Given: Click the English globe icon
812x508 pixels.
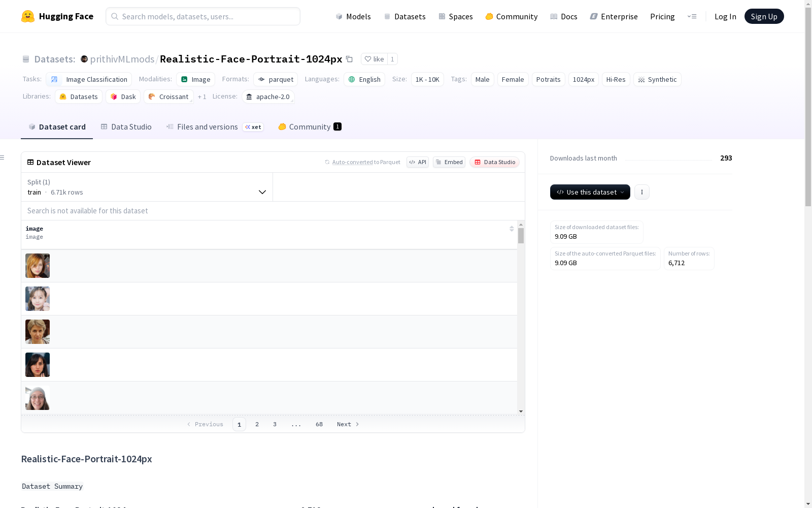Looking at the screenshot, I should pyautogui.click(x=352, y=79).
